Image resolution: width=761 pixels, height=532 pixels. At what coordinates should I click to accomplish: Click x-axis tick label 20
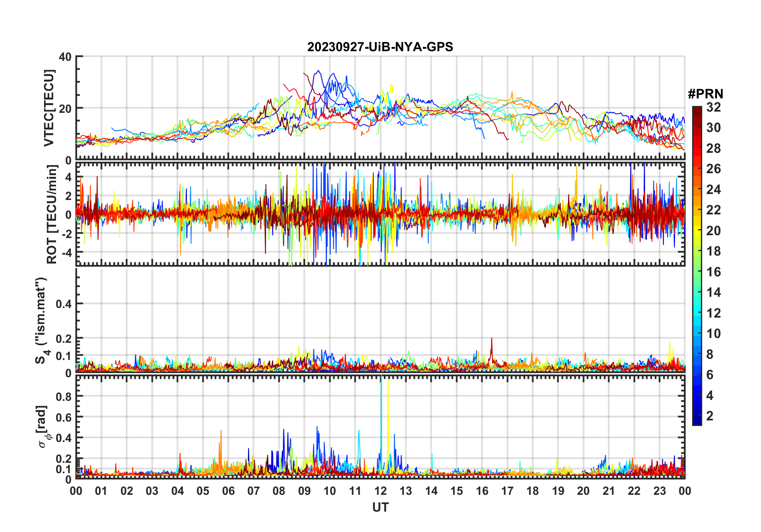click(583, 491)
